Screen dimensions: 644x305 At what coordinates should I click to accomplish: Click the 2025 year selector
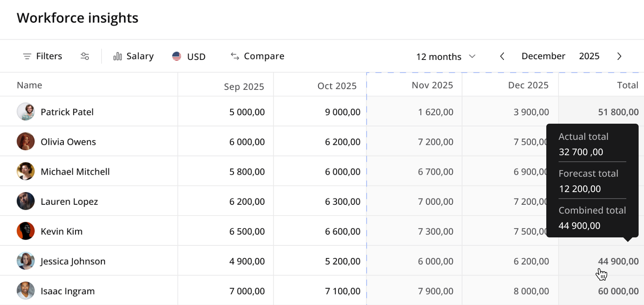pos(589,56)
